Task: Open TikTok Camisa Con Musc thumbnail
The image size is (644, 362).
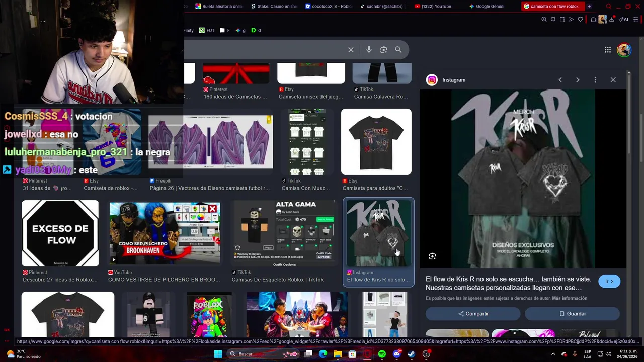Action: [306, 142]
